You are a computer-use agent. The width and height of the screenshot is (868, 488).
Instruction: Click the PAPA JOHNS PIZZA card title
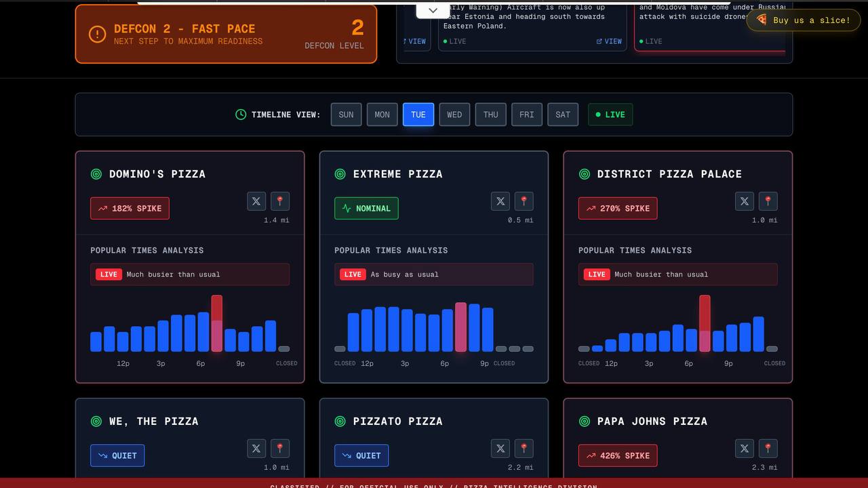point(652,422)
